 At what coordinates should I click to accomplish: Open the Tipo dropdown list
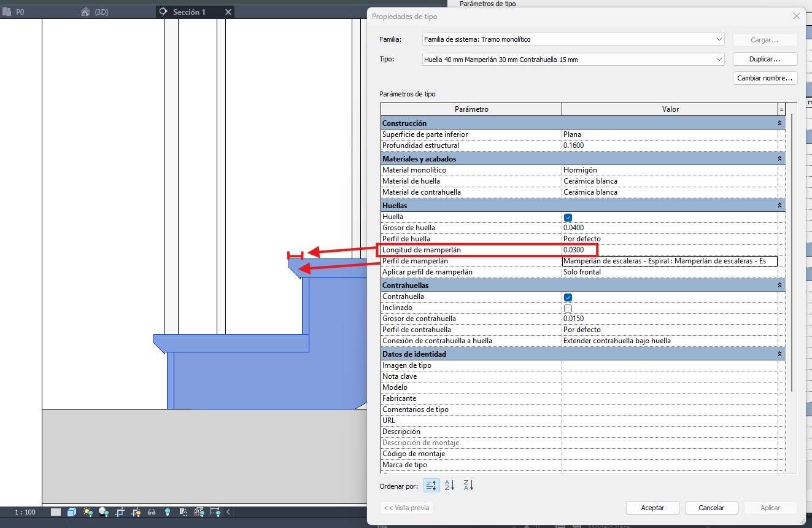coord(573,60)
